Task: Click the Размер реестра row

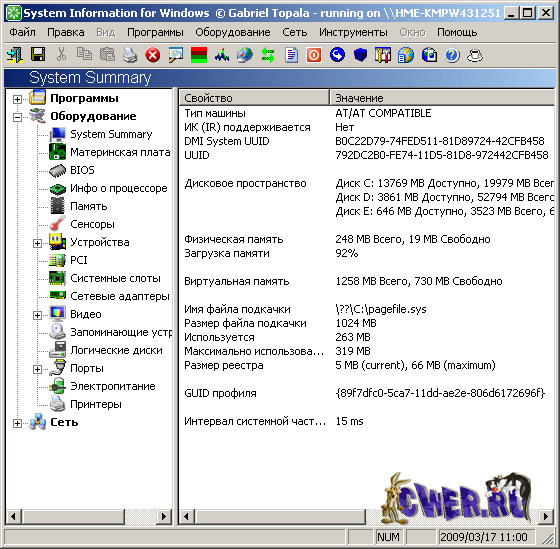Action: pos(367,365)
